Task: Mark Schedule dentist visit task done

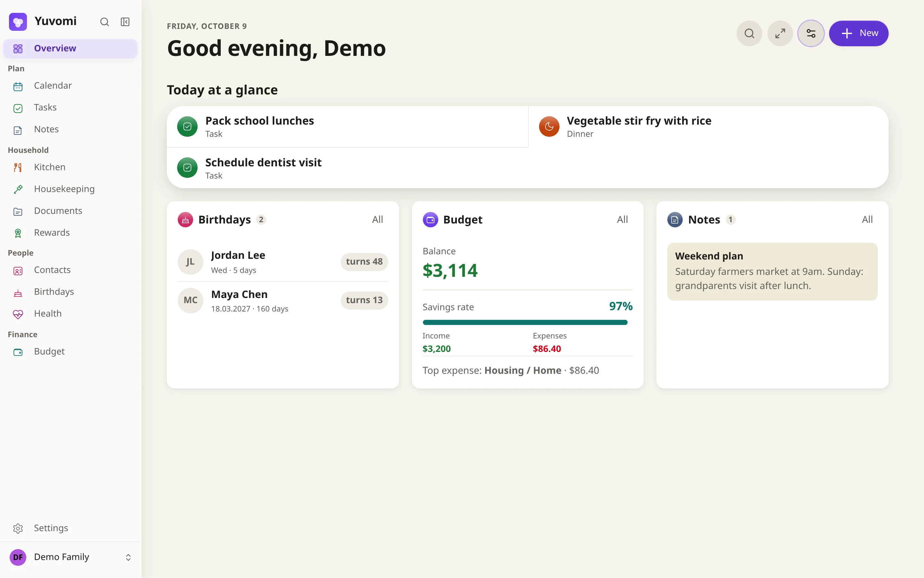Action: [187, 167]
